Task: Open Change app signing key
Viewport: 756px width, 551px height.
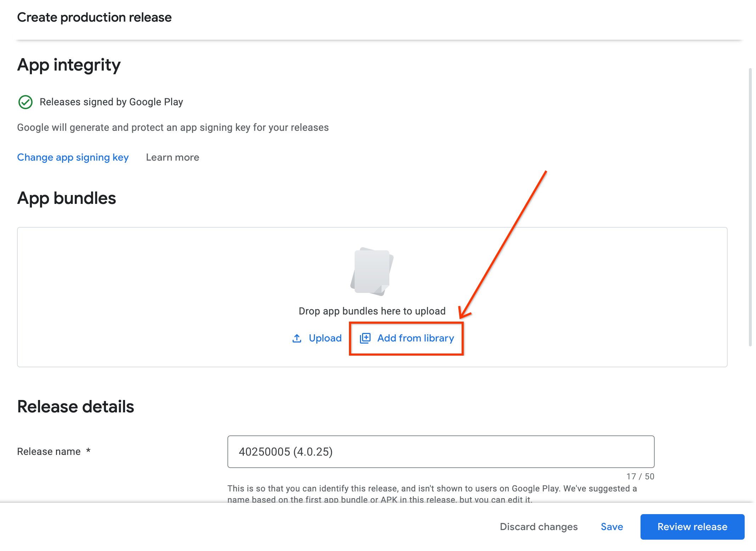Action: (x=73, y=157)
